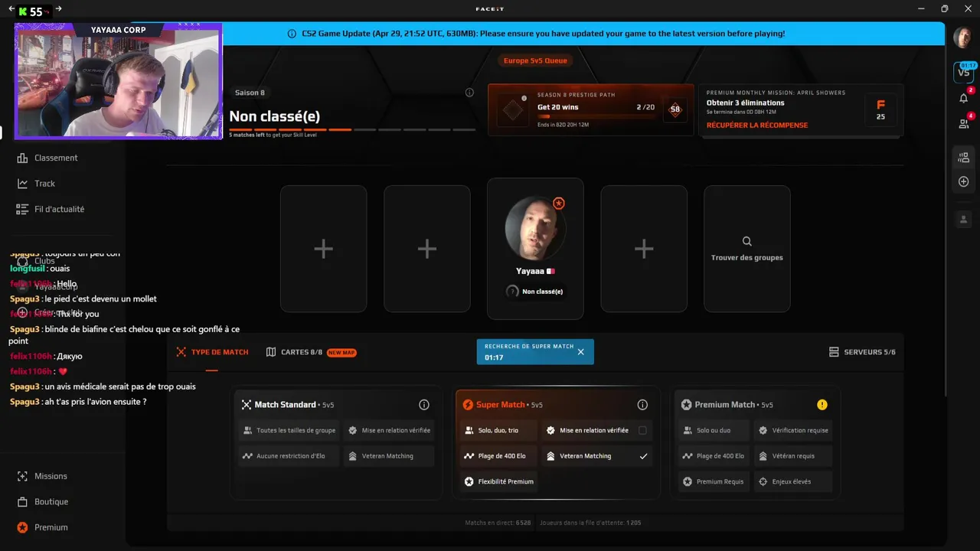Image resolution: width=980 pixels, height=551 pixels.
Task: Toggle Mise en relation vérifiée checkbox in Super Match
Action: [x=642, y=430]
